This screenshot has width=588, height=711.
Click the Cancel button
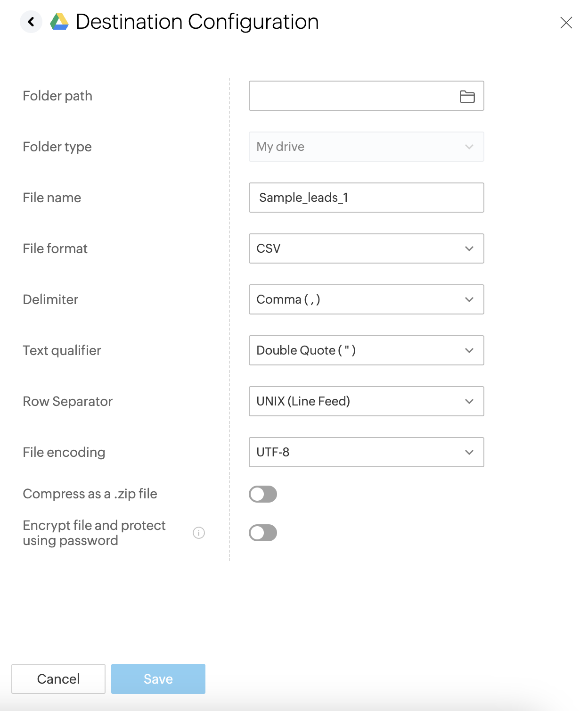(58, 679)
